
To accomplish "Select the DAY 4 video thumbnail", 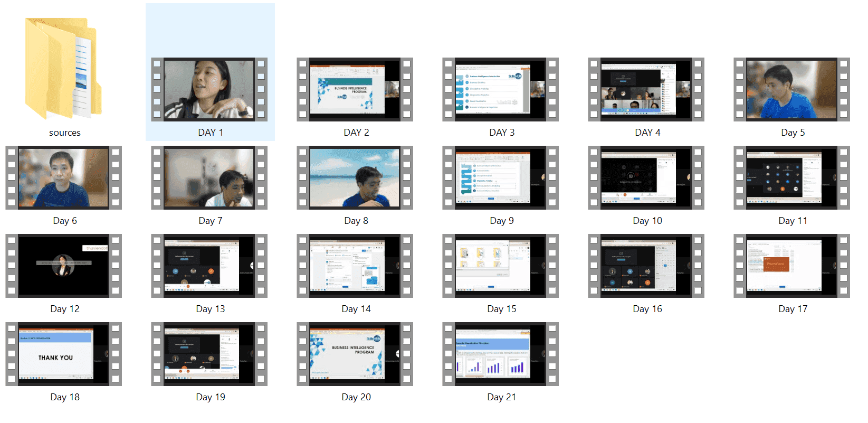I will point(646,89).
